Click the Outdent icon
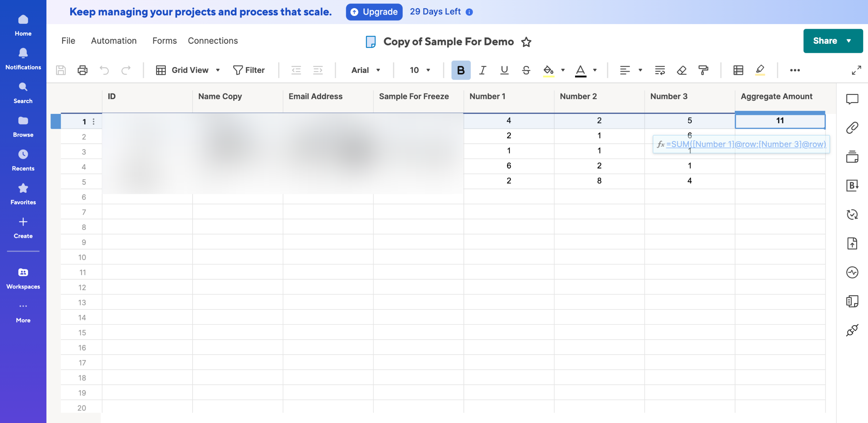The width and height of the screenshot is (868, 423). pyautogui.click(x=296, y=70)
